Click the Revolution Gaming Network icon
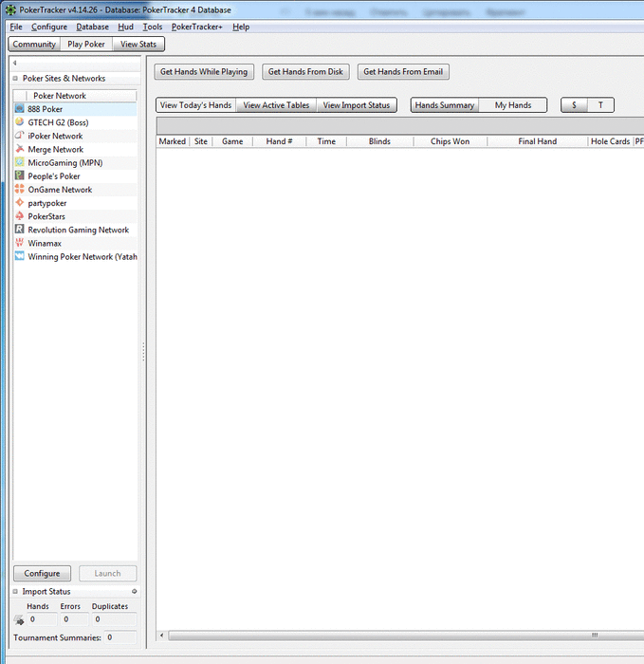 pos(20,230)
